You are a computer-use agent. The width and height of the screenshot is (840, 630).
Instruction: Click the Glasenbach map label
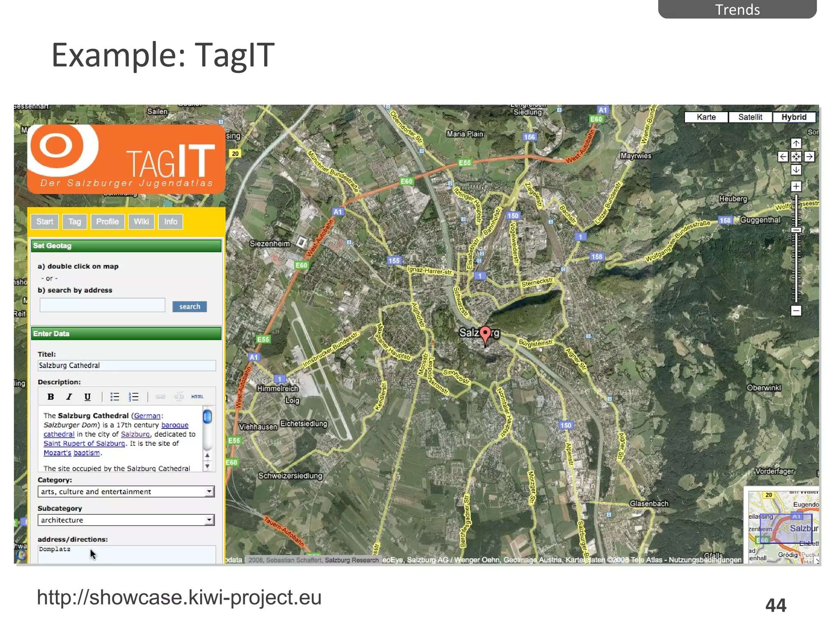point(649,504)
